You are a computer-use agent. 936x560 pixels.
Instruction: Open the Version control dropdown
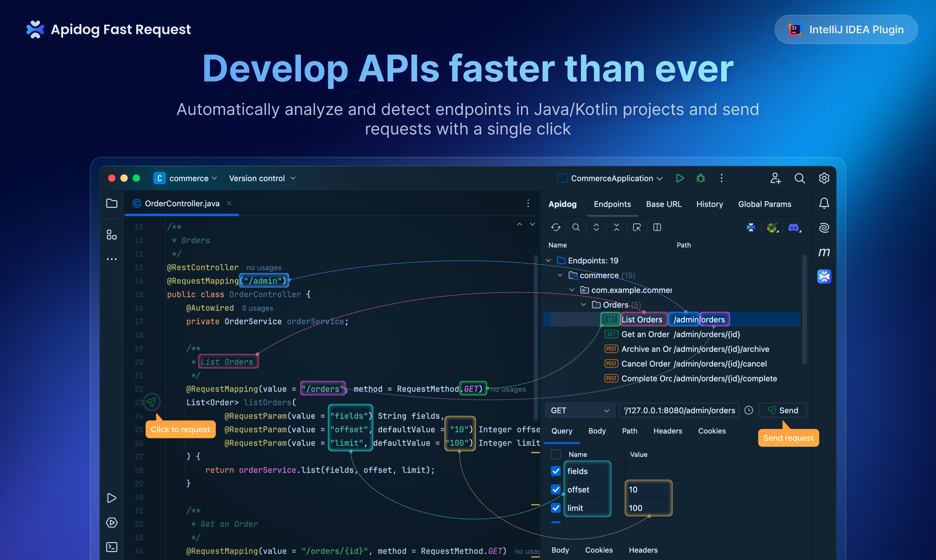[262, 178]
